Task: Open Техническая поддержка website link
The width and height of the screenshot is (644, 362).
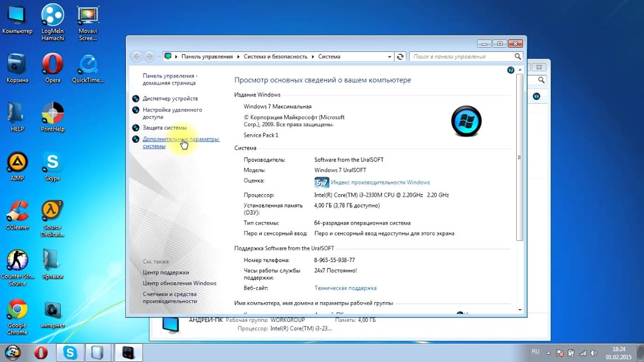Action: (x=346, y=288)
